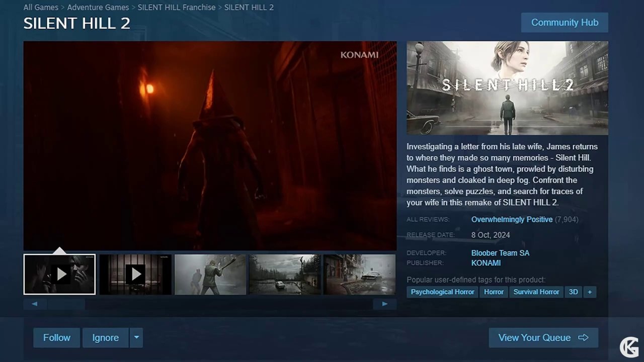This screenshot has width=644, height=362.
Task: Select the 3D tag
Action: tap(573, 292)
